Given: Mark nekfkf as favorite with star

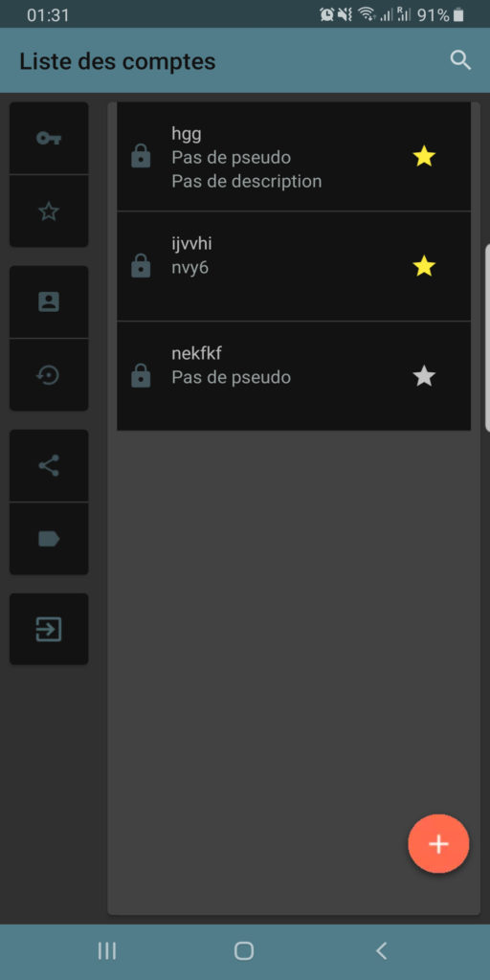Looking at the screenshot, I should (424, 376).
